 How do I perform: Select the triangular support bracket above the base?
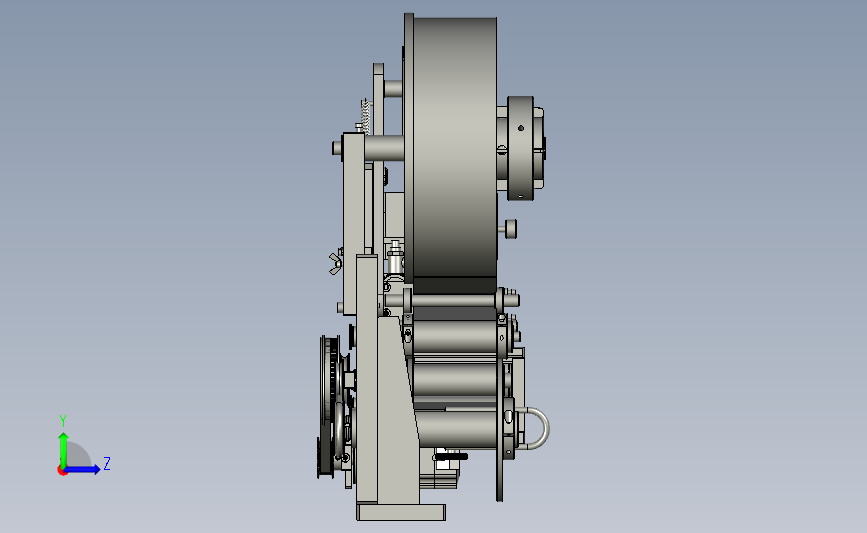[398, 409]
